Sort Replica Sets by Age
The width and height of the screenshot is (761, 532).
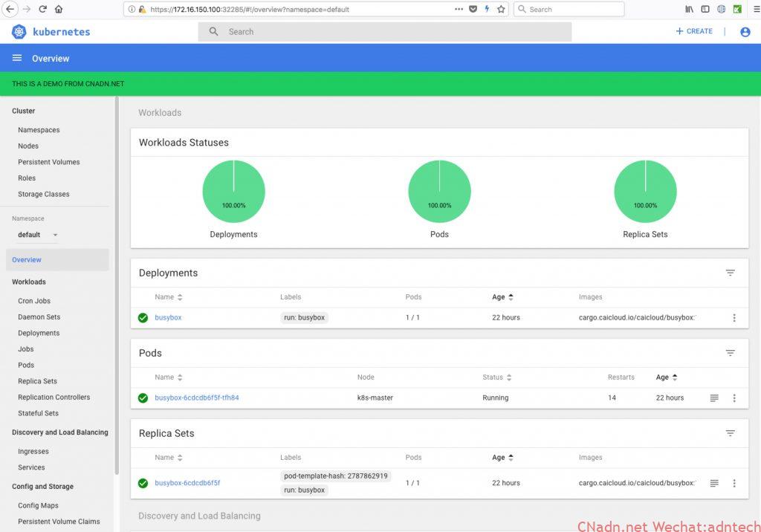pyautogui.click(x=502, y=457)
